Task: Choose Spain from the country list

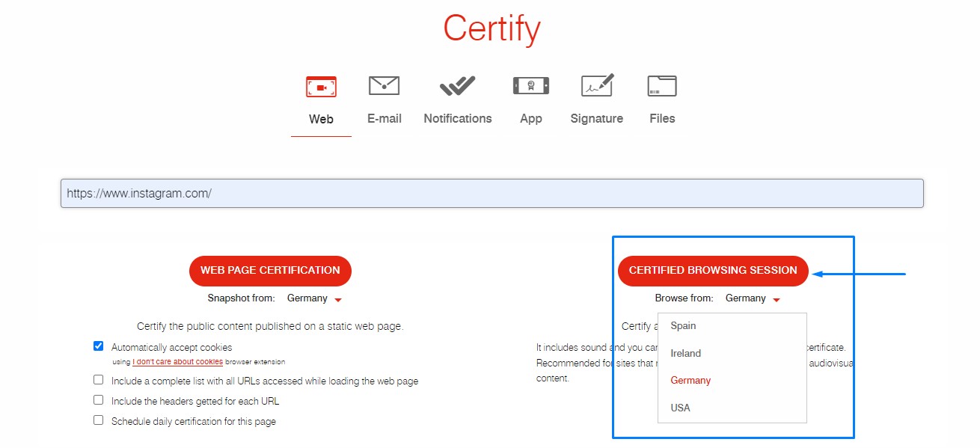Action: [x=683, y=325]
